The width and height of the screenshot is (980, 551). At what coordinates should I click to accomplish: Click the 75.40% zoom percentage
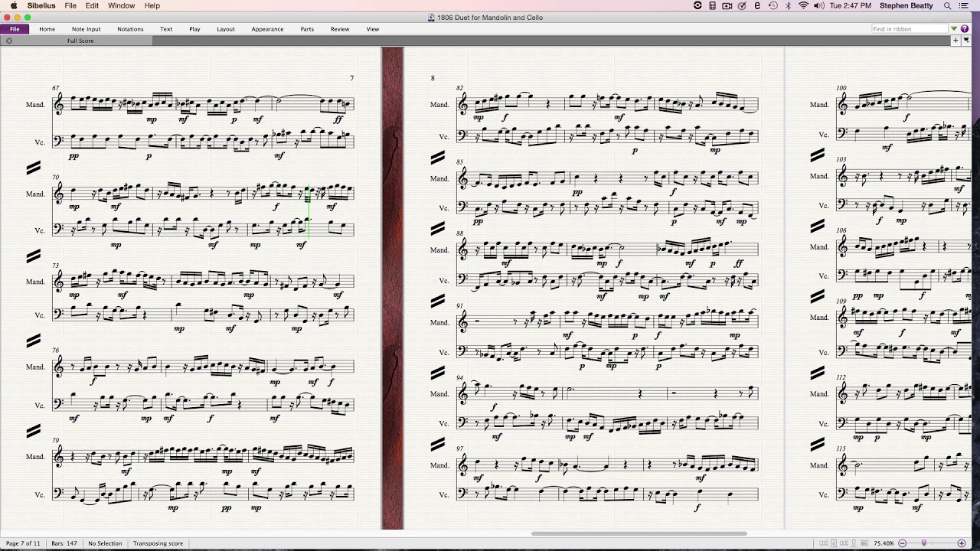884,543
